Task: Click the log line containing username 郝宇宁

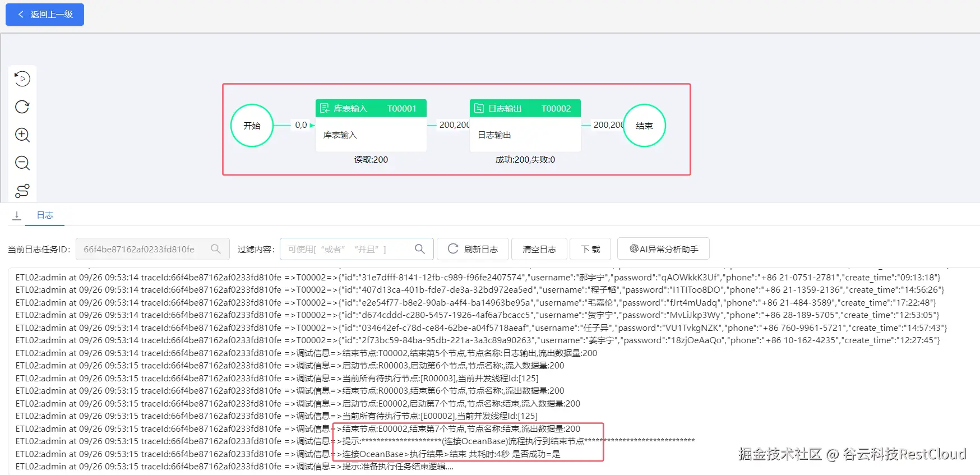Action: [x=478, y=278]
